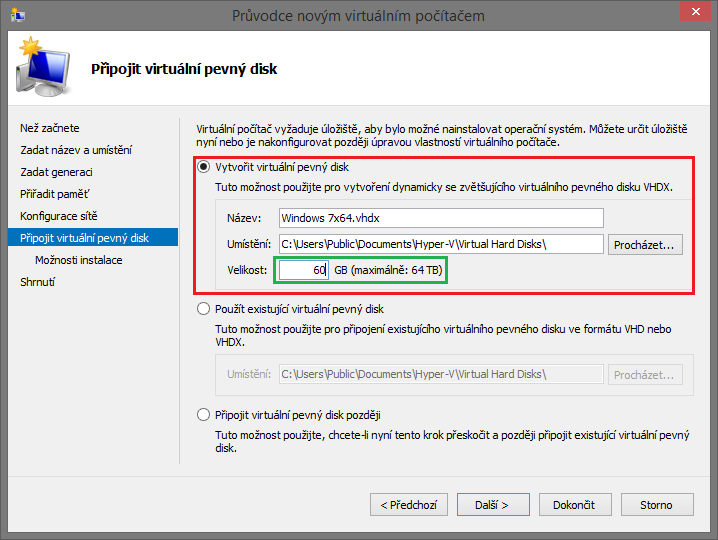Screen dimensions: 718x540
Task: Click the 'Umístění' path field for new disk
Action: [441, 244]
